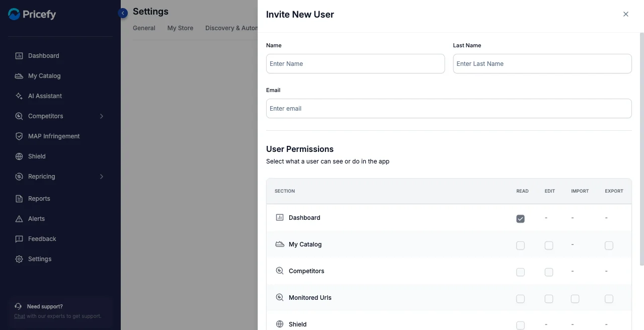Enable My Catalog Edit permission
The width and height of the screenshot is (644, 330).
pyautogui.click(x=549, y=245)
